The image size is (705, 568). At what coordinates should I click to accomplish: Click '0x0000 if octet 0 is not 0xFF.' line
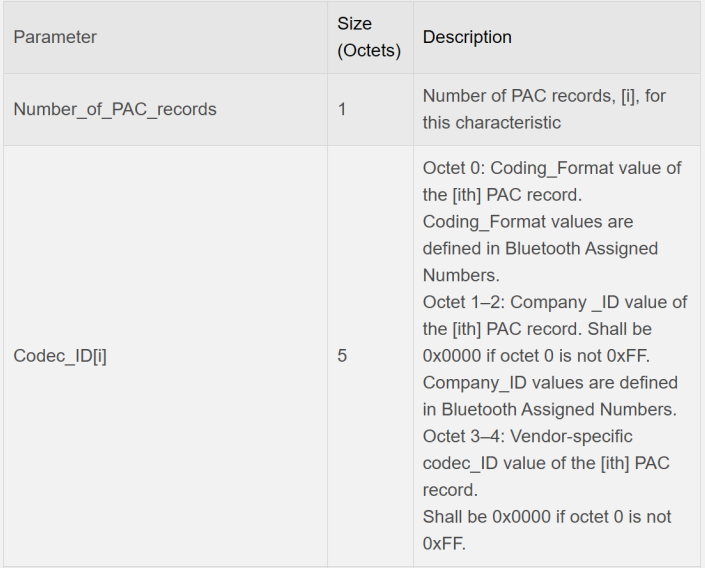tap(536, 356)
